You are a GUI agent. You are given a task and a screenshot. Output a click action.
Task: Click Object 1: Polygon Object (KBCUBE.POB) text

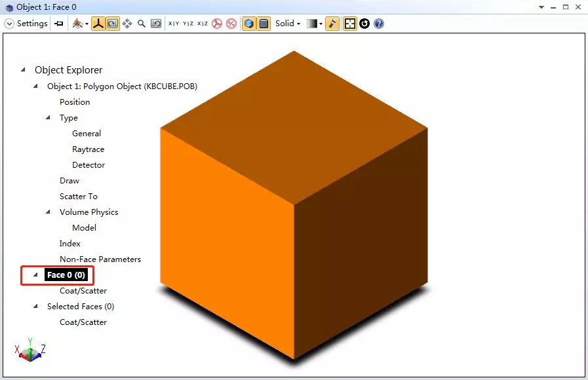(122, 86)
